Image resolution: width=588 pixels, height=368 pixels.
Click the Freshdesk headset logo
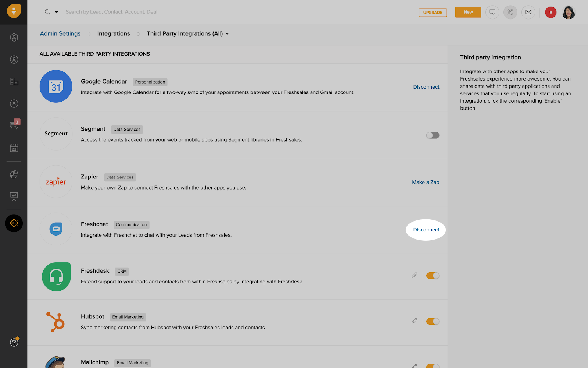[56, 277]
